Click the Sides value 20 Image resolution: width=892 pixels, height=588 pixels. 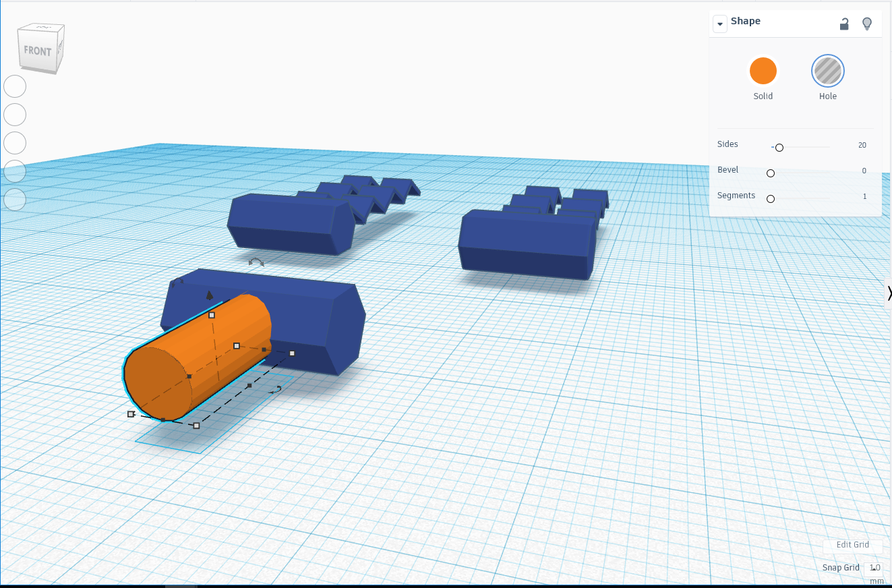click(x=862, y=145)
